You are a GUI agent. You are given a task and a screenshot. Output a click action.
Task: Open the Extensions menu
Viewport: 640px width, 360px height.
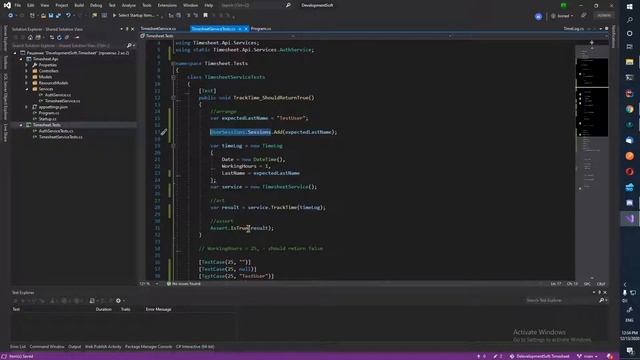tap(167, 5)
